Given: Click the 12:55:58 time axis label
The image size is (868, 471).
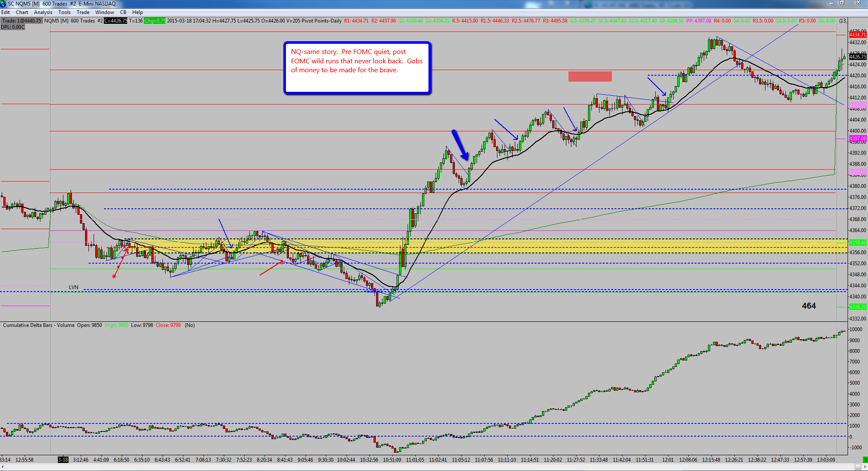Looking at the screenshot, I should 24,460.
